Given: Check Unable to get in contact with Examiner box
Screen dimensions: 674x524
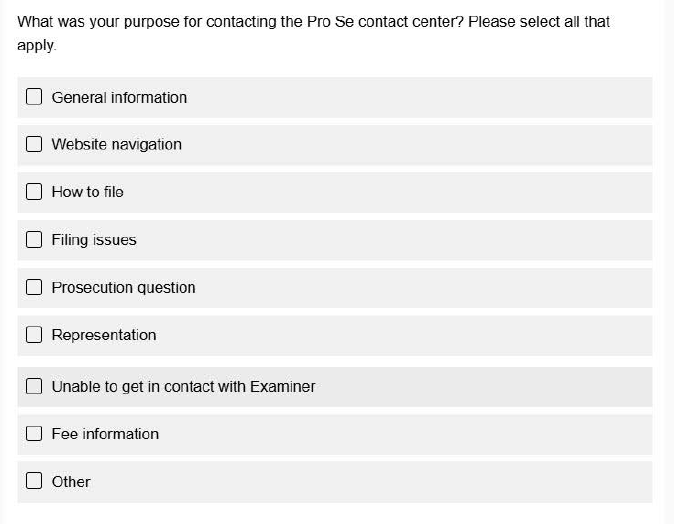Looking at the screenshot, I should tap(34, 386).
